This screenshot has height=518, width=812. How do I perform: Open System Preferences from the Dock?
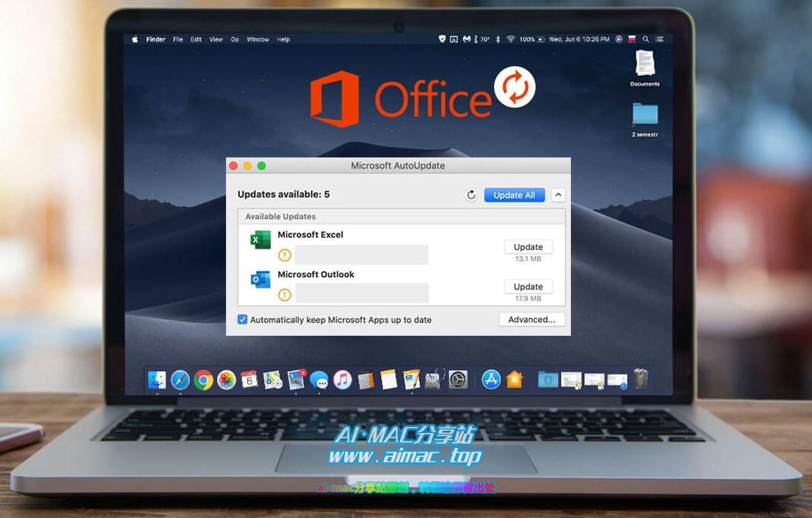point(458,379)
